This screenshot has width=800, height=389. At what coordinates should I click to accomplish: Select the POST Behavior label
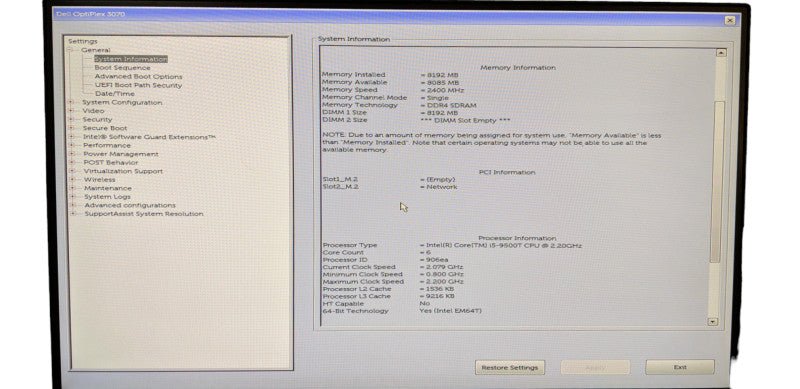pyautogui.click(x=111, y=162)
